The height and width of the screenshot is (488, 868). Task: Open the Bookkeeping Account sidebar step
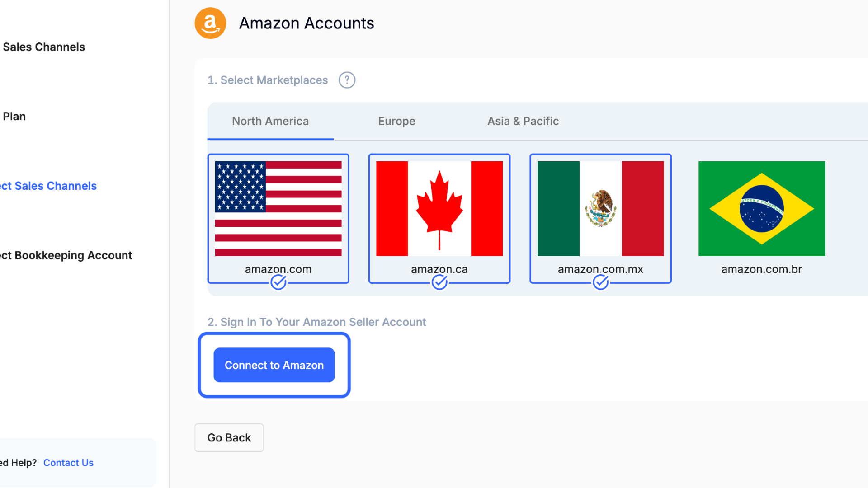click(66, 256)
